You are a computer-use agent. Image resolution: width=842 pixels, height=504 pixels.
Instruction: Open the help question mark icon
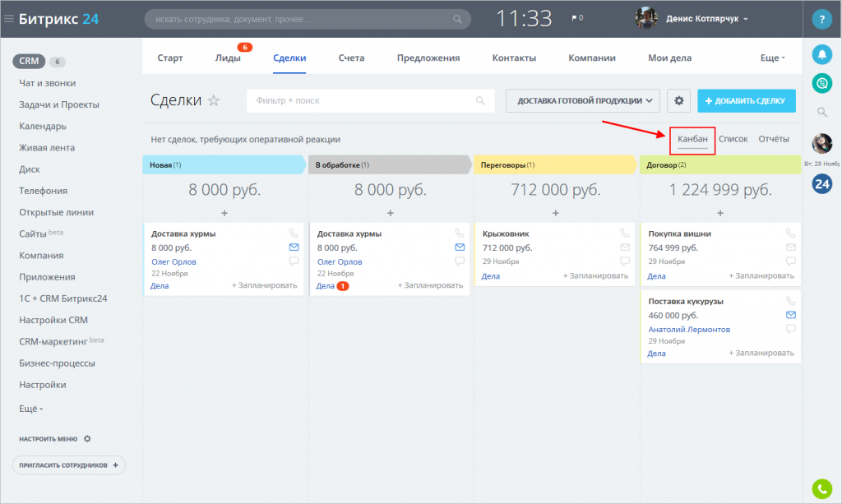click(821, 20)
